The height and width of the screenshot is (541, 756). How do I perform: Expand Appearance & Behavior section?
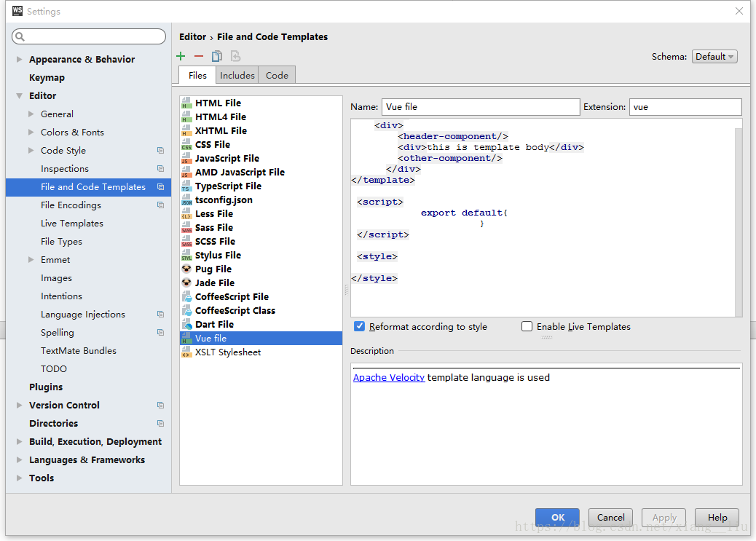pos(19,59)
